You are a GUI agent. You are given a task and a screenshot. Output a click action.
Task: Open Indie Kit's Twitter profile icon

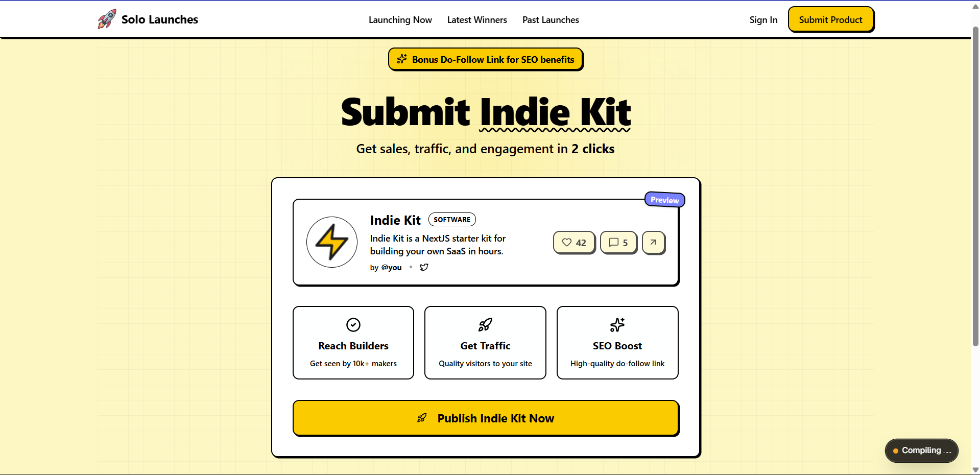coord(424,267)
